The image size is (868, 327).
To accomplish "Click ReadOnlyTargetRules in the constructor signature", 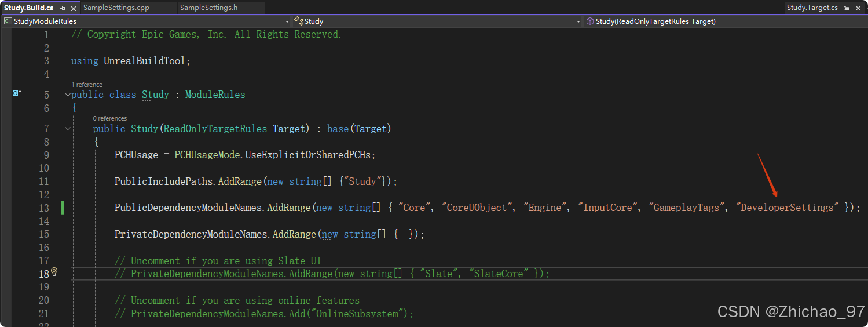I will [x=215, y=128].
